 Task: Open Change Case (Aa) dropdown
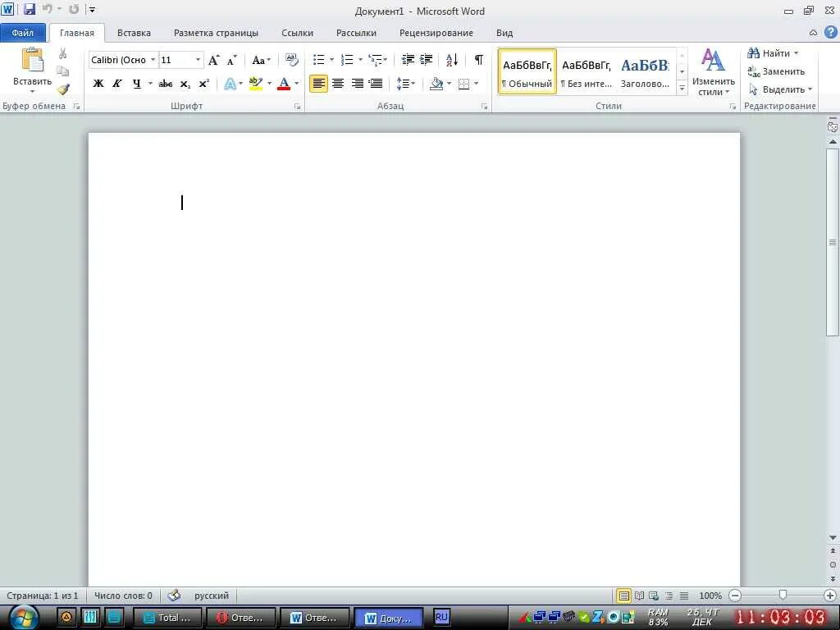tap(261, 60)
